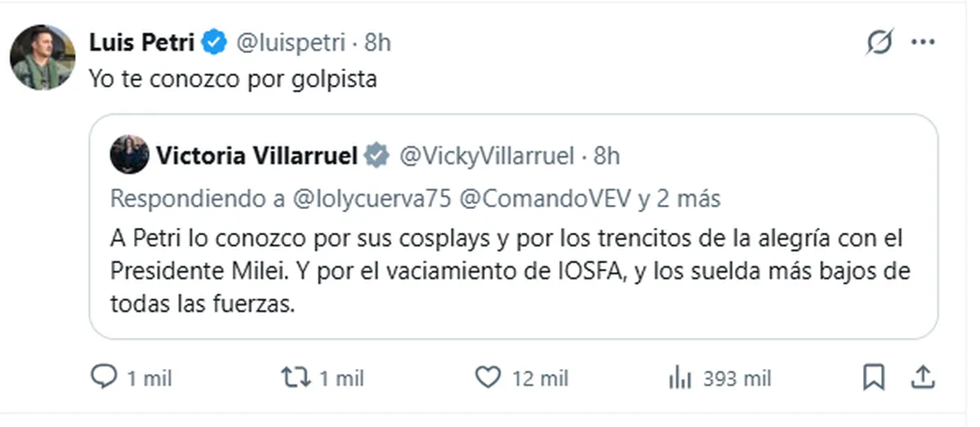Open Victoria Villarruel's small avatar in quoted tweet
Screen dimensions: 980x427
(129, 154)
